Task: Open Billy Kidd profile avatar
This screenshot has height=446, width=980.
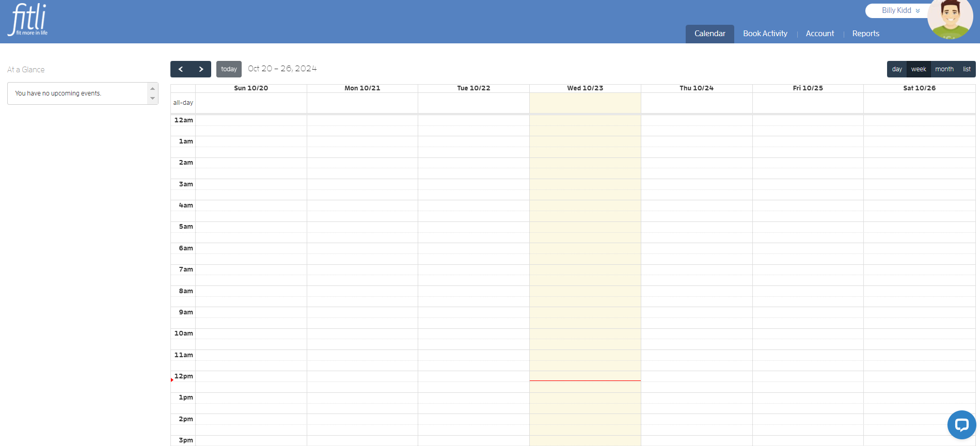Action: pos(950,19)
